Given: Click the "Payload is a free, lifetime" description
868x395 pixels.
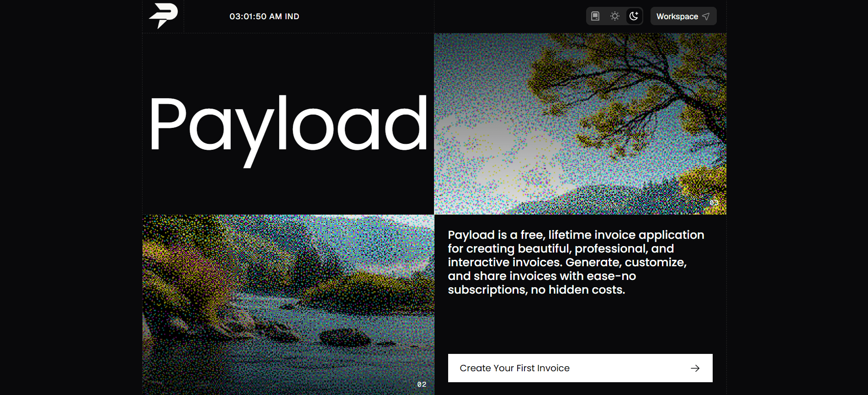Looking at the screenshot, I should coord(576,262).
